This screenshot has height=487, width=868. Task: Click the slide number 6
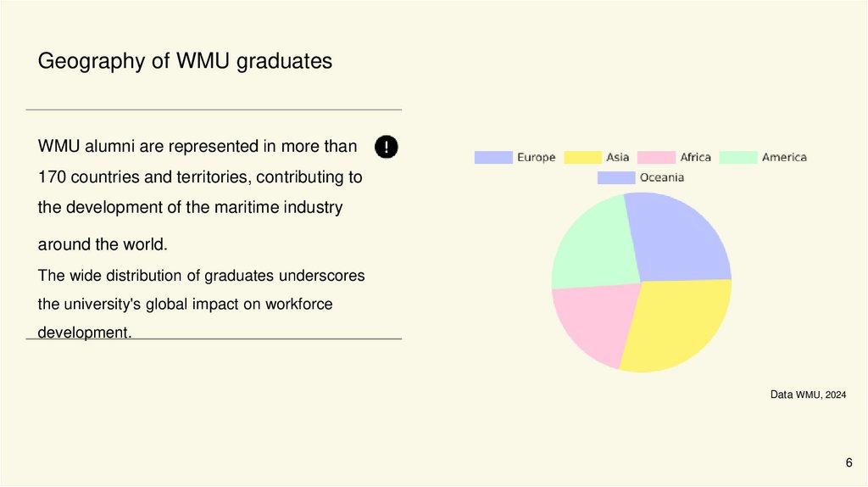coord(849,462)
